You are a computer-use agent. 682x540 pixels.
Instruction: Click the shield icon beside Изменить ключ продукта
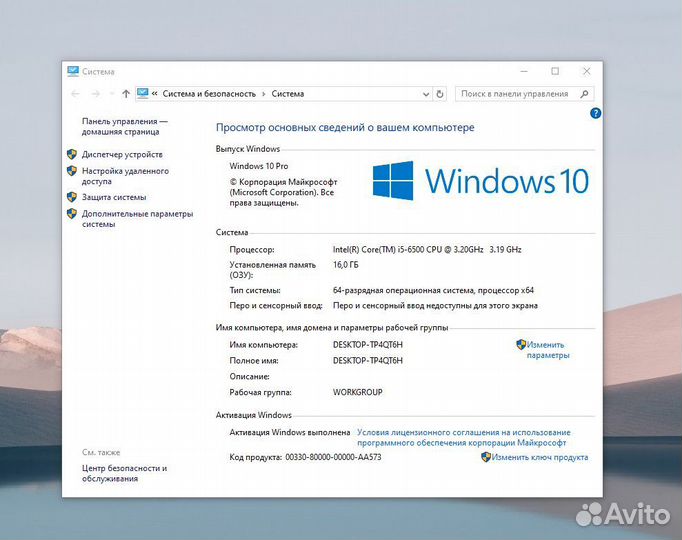pyautogui.click(x=486, y=457)
